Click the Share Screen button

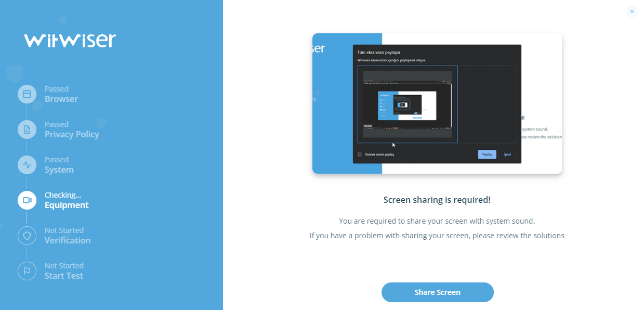tap(437, 292)
